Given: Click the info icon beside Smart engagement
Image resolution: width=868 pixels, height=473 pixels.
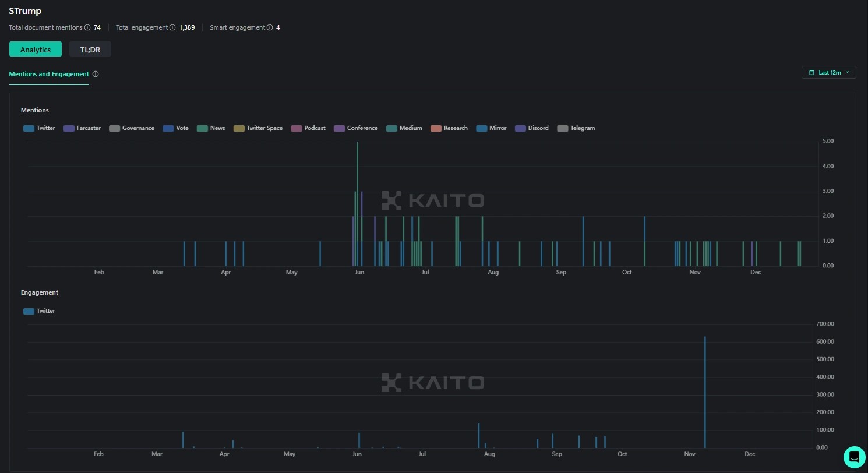Looking at the screenshot, I should (269, 27).
